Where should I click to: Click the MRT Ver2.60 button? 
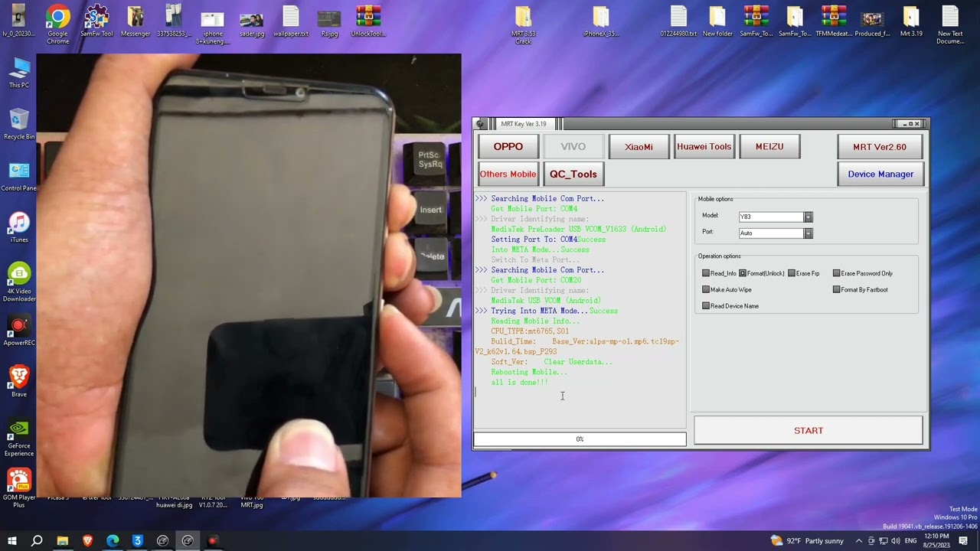(x=880, y=146)
